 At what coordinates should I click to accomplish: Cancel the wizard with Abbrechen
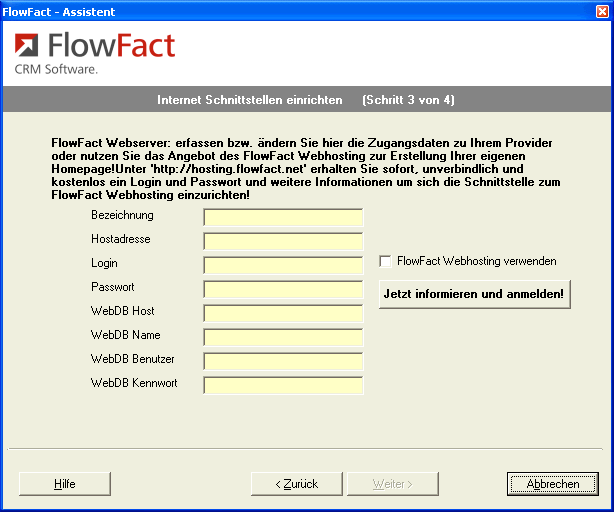[553, 484]
